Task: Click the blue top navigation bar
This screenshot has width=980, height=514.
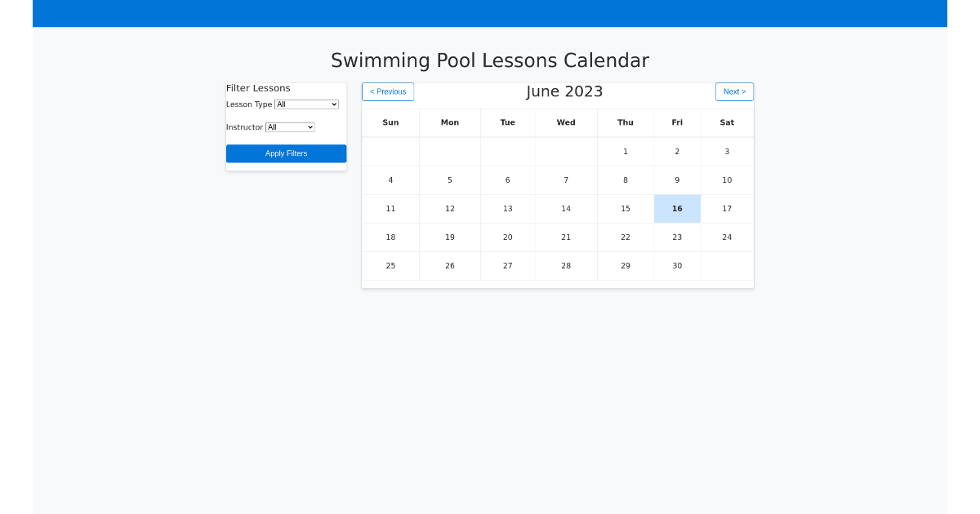Action: coord(490,13)
